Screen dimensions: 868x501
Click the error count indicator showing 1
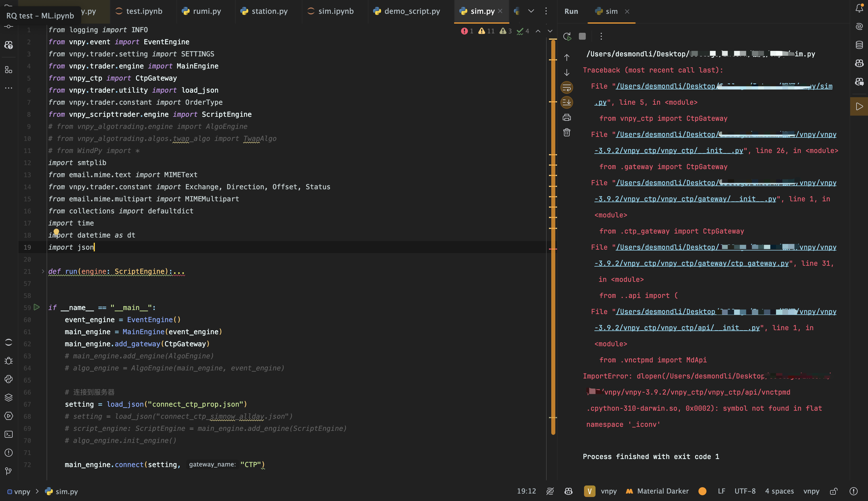[x=467, y=31]
